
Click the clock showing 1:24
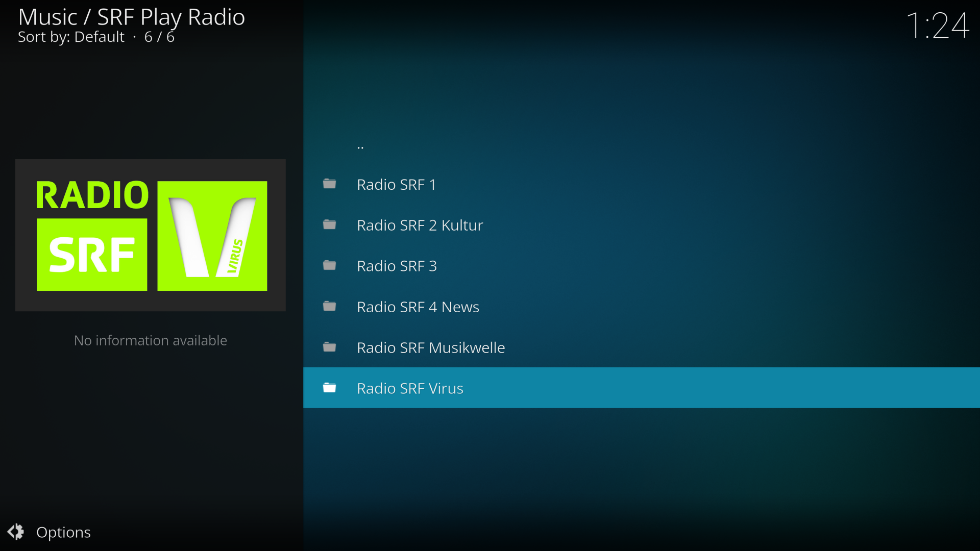click(937, 26)
